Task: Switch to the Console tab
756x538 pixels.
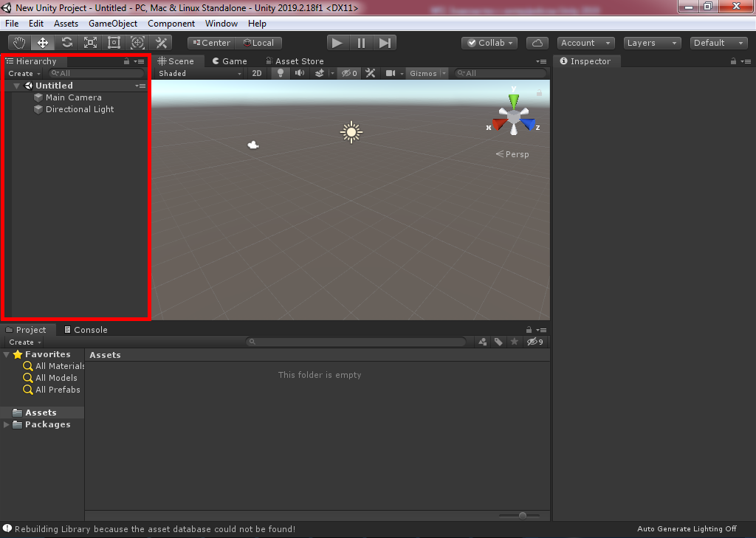Action: 86,330
